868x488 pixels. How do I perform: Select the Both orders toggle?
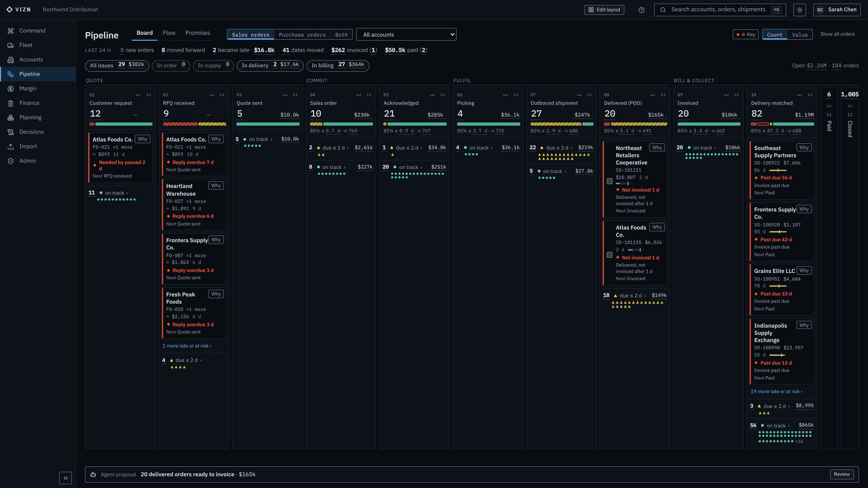coord(341,35)
